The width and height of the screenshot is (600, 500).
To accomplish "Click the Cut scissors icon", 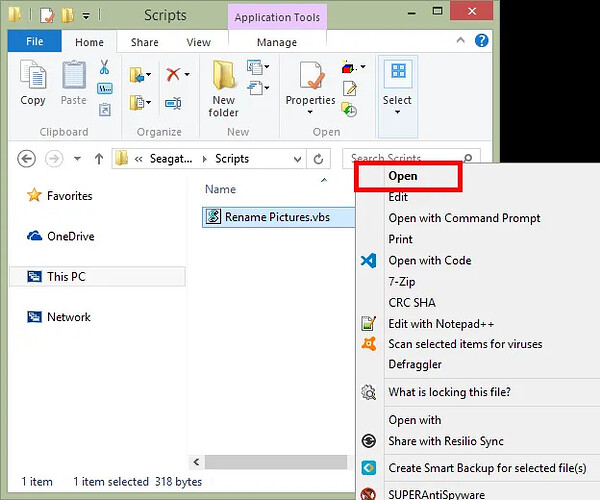I will coord(104,68).
